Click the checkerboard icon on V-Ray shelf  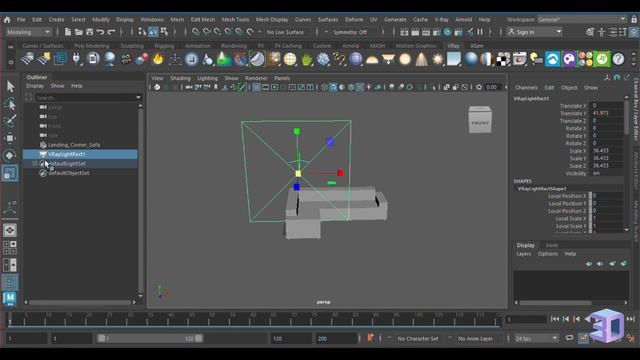503,60
